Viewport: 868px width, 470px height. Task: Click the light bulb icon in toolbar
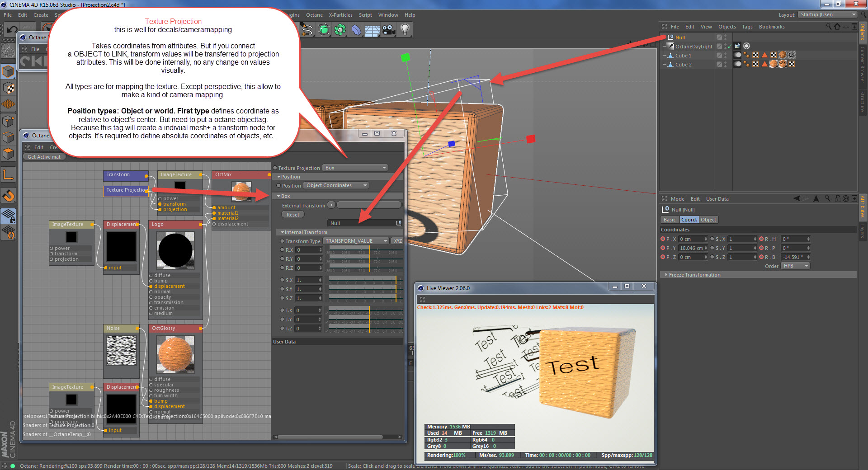405,30
